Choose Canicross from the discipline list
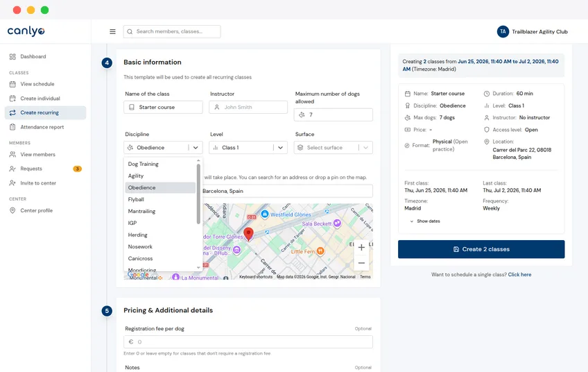The image size is (588, 372). (x=160, y=259)
